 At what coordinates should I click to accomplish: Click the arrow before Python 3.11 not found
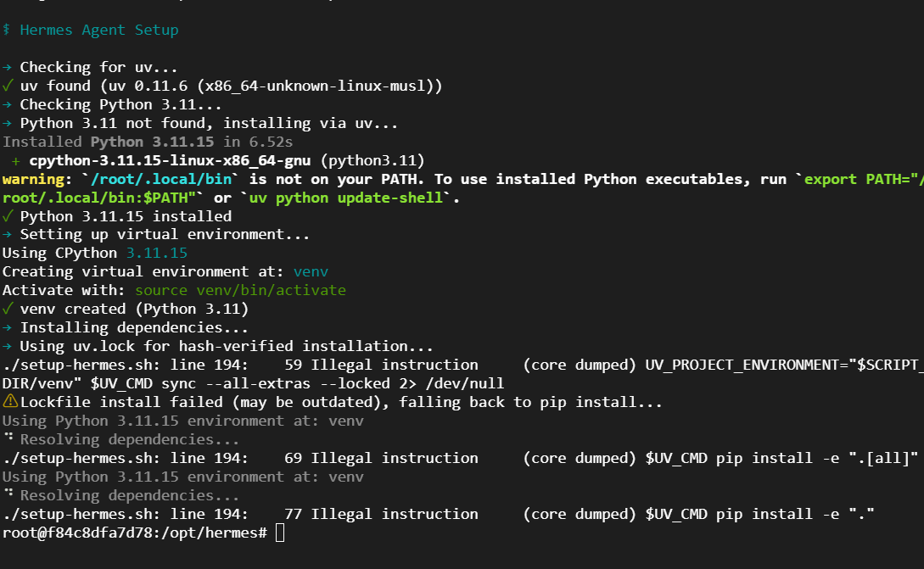[x=7, y=123]
